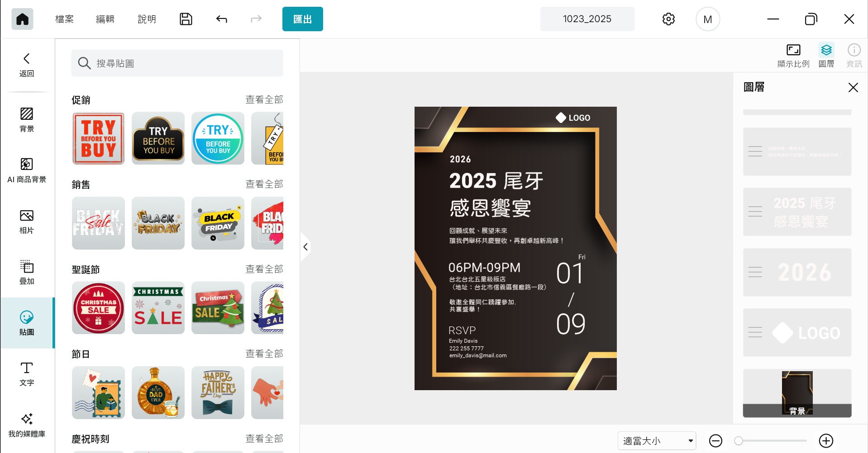
Task: Select the 文字 (Text) tool
Action: 27,374
